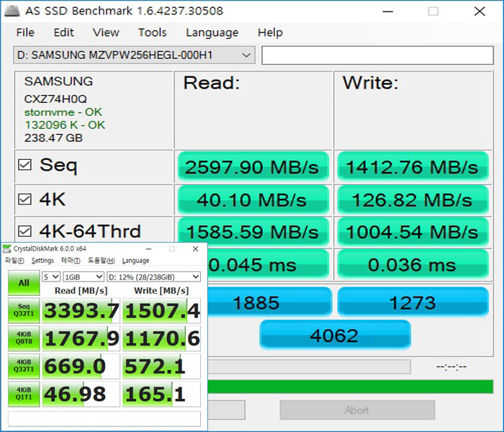Maximize the CrystalDiskMark window
Viewport: 504px width, 432px height.
pyautogui.click(x=172, y=249)
